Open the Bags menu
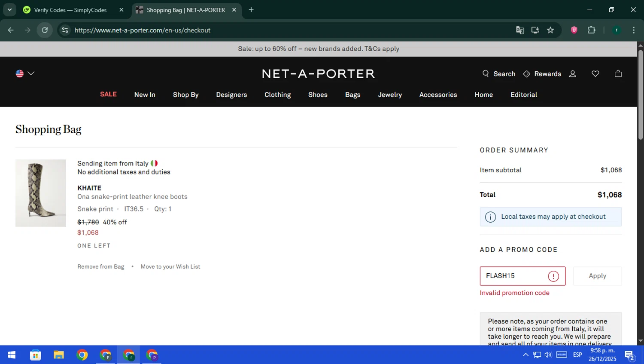The width and height of the screenshot is (644, 364). click(x=353, y=95)
